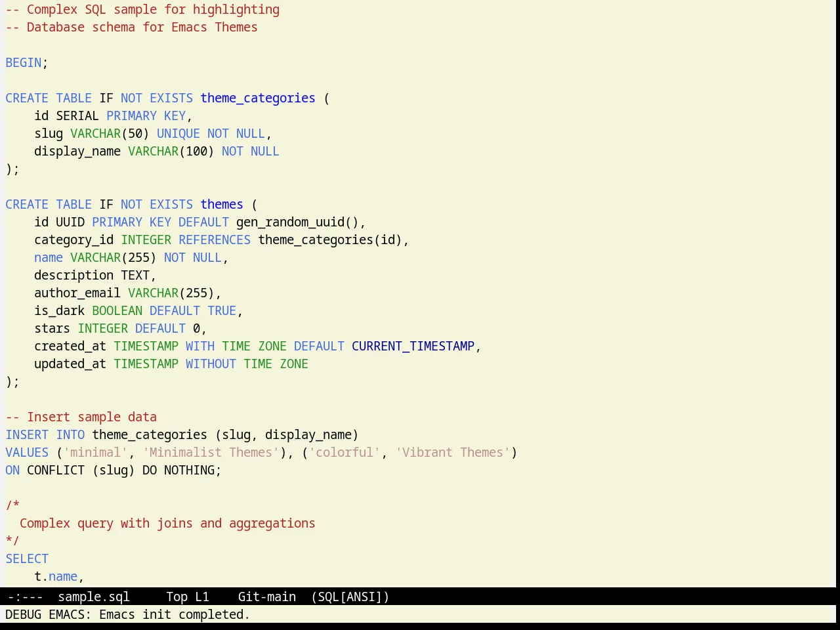This screenshot has height=630, width=840.
Task: Click NOTHING in the DO NOTHING clause
Action: (x=190, y=470)
